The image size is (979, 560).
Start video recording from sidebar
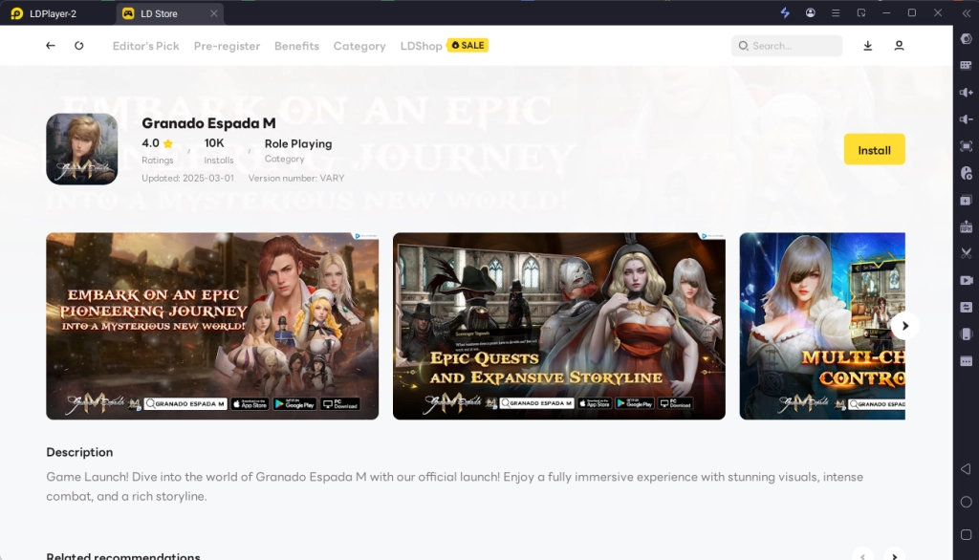[x=967, y=280]
